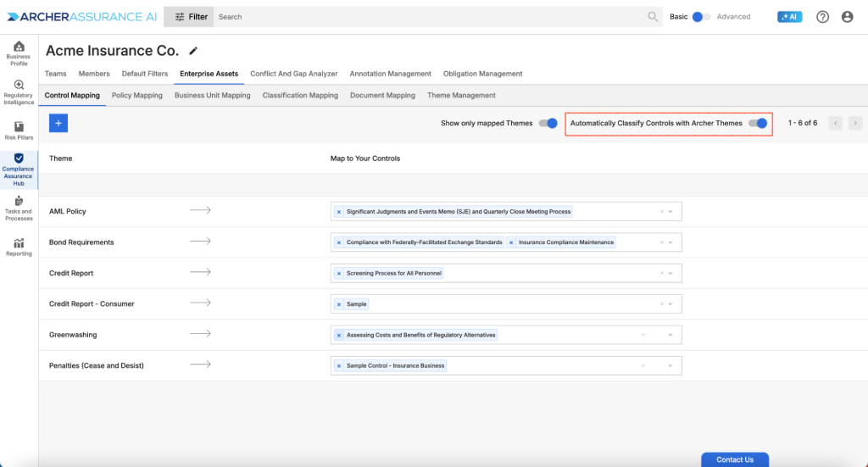Open the Filter button
The image size is (868, 467).
[189, 17]
